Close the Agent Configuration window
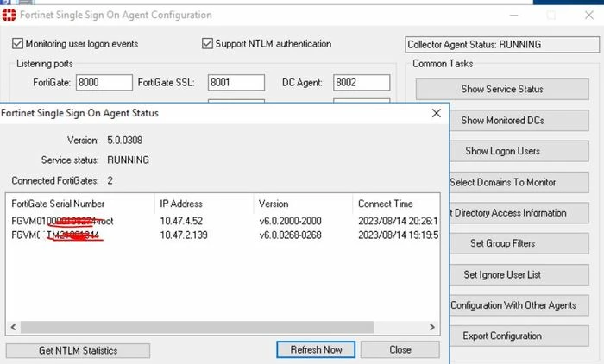This screenshot has height=364, width=604. tap(589, 16)
